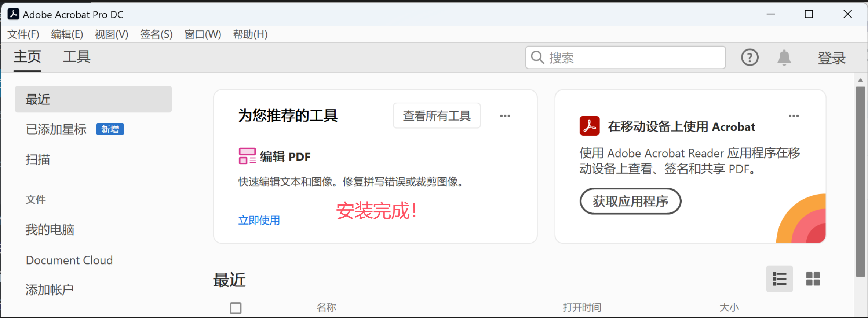Click 获取应用程序 button
This screenshot has height=318, width=868.
click(x=630, y=201)
